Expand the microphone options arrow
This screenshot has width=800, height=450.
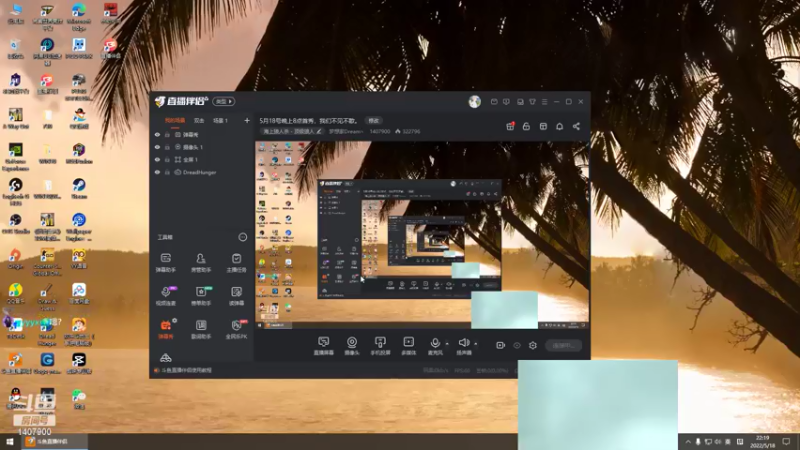pyautogui.click(x=447, y=343)
